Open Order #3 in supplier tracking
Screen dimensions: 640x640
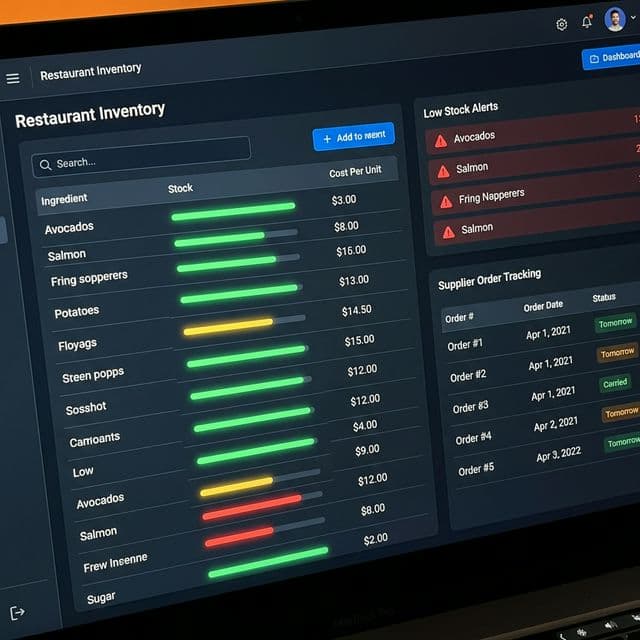[x=470, y=407]
